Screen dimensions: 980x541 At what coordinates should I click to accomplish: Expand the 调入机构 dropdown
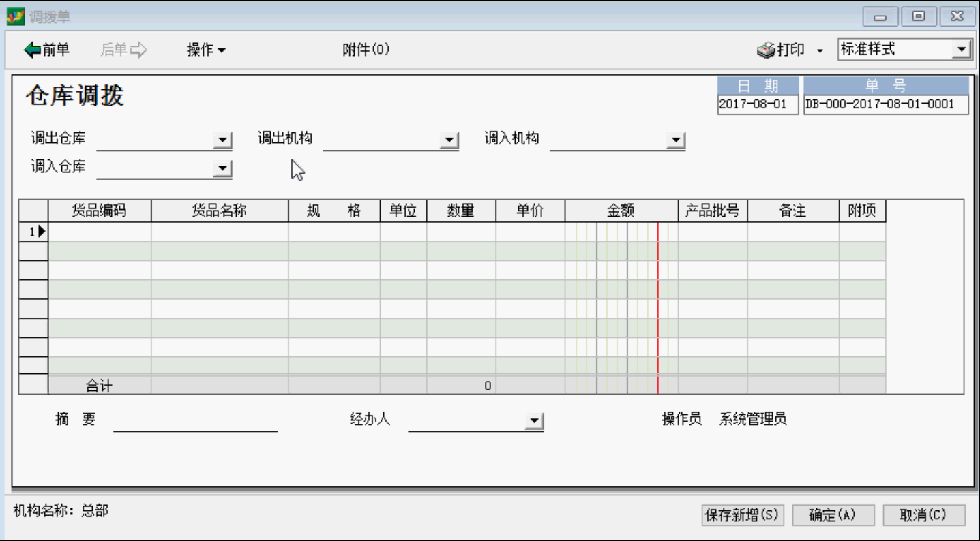click(675, 140)
